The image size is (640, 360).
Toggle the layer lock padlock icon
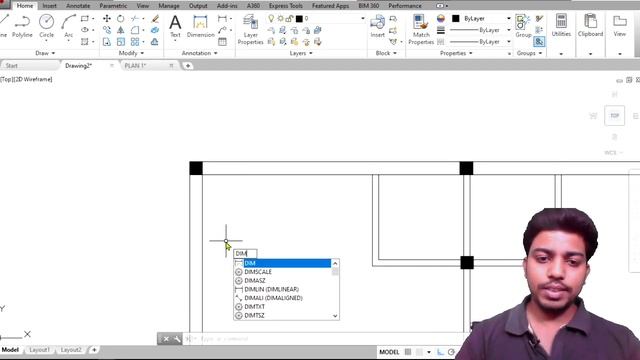289,18
